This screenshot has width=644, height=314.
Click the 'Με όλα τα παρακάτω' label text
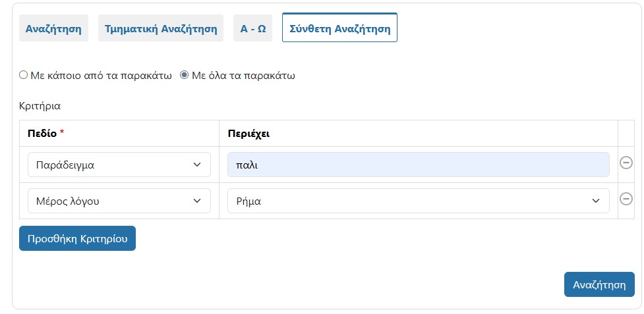point(243,75)
